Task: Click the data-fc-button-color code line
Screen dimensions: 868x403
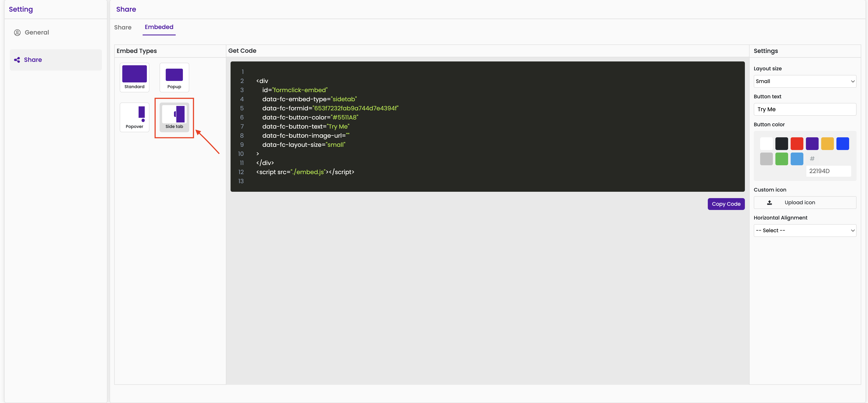Action: pyautogui.click(x=310, y=117)
